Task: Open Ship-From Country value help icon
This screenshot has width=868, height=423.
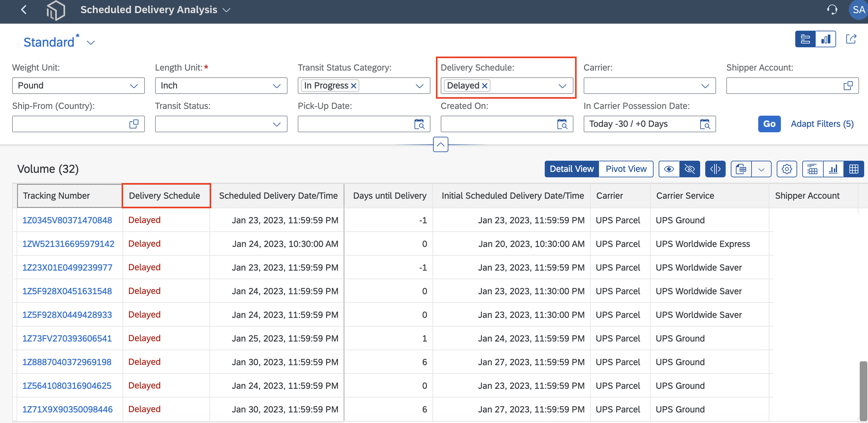Action: coord(134,124)
